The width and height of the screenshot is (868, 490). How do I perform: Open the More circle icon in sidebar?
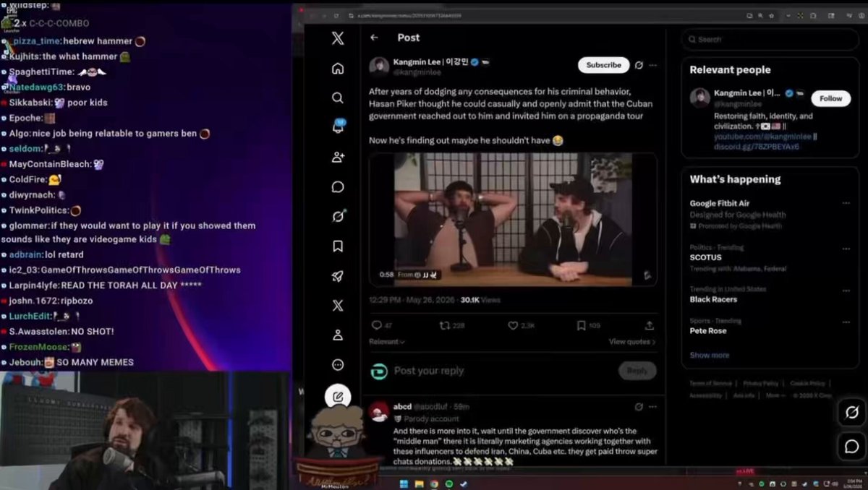pos(338,365)
